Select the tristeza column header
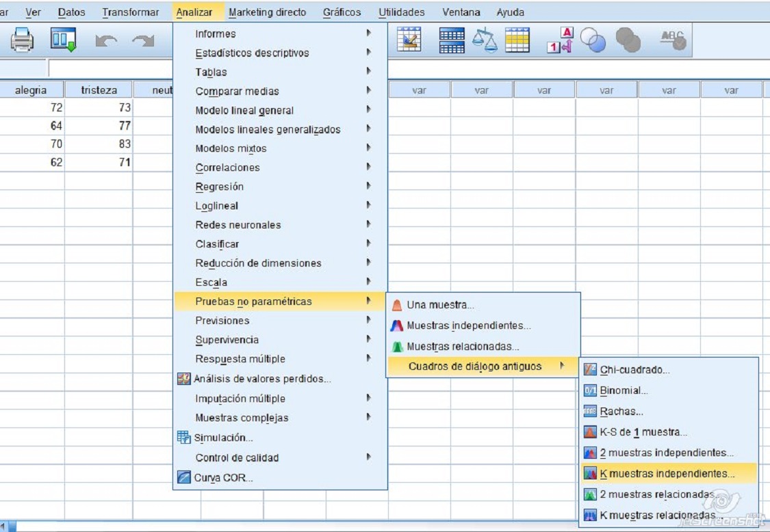Screen dimensions: 770x532 tap(99, 90)
